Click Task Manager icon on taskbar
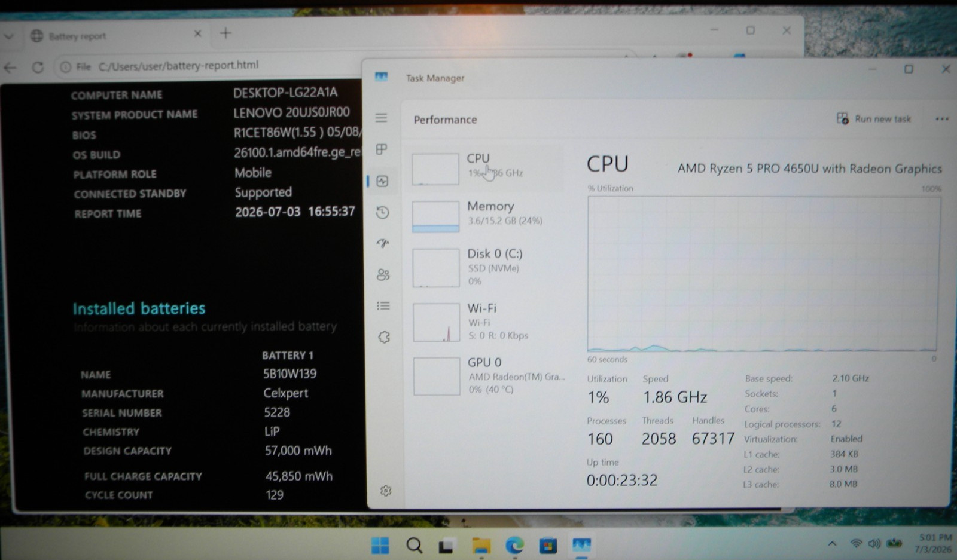This screenshot has height=560, width=957. [581, 545]
